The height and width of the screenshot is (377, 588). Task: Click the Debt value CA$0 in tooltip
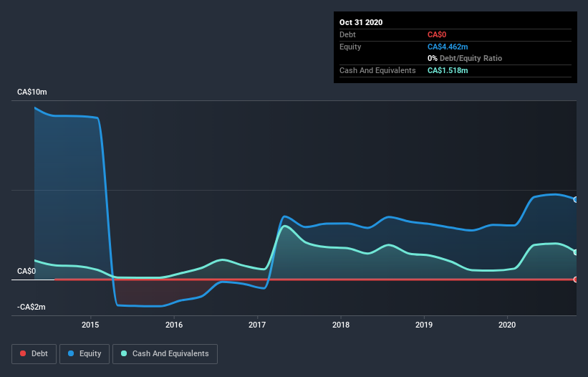[437, 35]
